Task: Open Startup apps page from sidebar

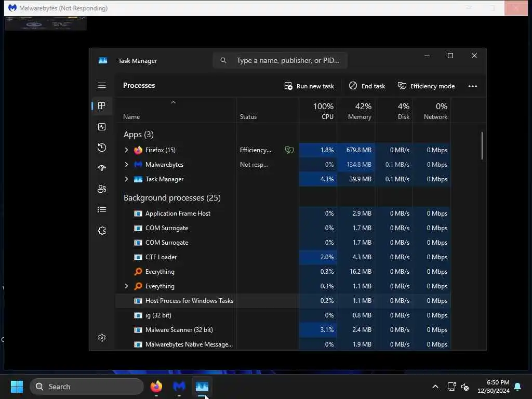Action: click(x=102, y=168)
